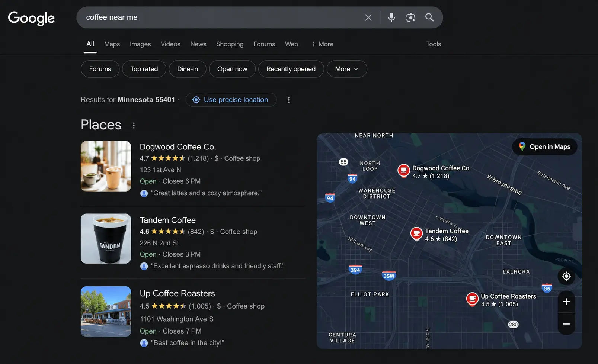The image size is (598, 364).
Task: Start voice search with microphone icon
Action: coord(391,17)
